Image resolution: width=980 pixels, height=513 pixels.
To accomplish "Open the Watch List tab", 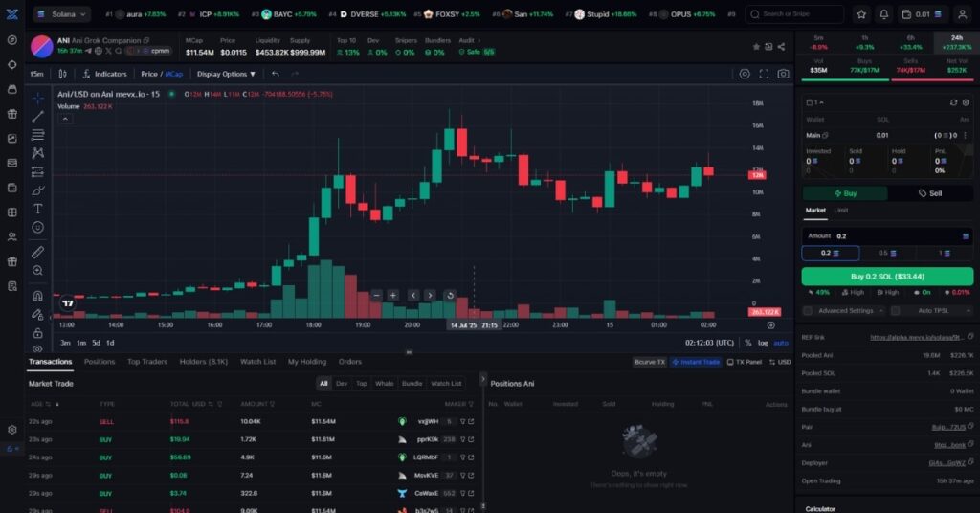I will (x=257, y=361).
